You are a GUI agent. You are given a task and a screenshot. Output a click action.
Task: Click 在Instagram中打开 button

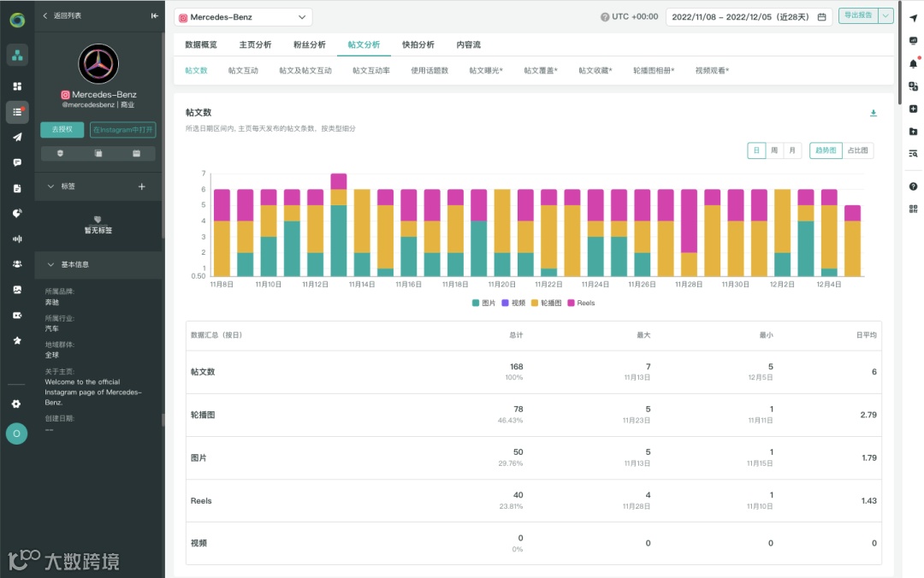click(x=122, y=130)
